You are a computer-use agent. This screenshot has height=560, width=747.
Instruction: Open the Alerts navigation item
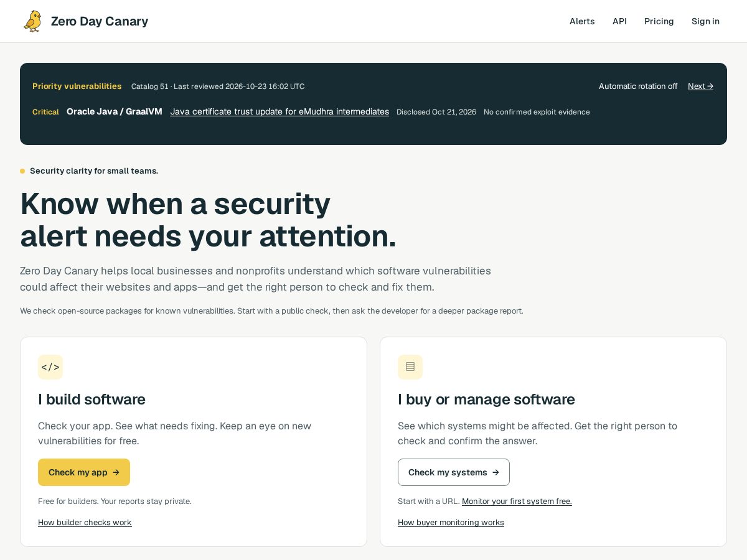point(582,21)
